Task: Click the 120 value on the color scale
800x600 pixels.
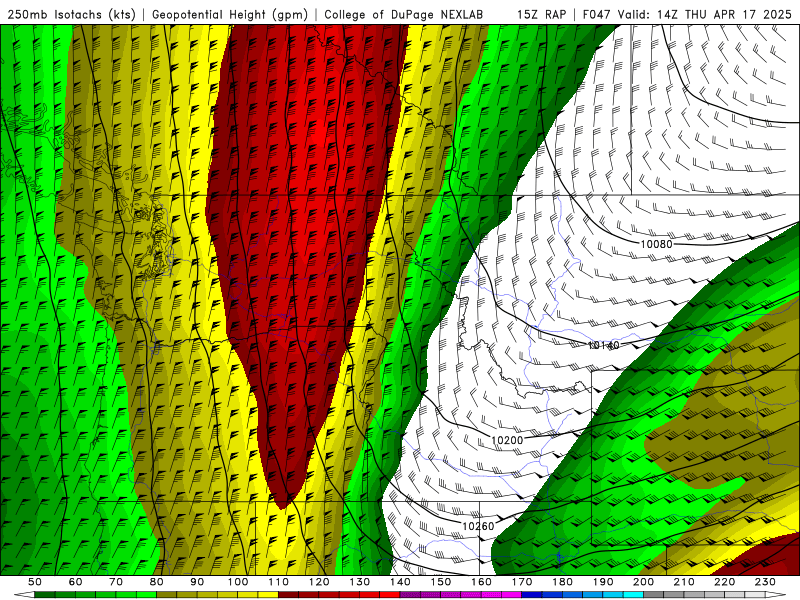Action: click(x=319, y=582)
